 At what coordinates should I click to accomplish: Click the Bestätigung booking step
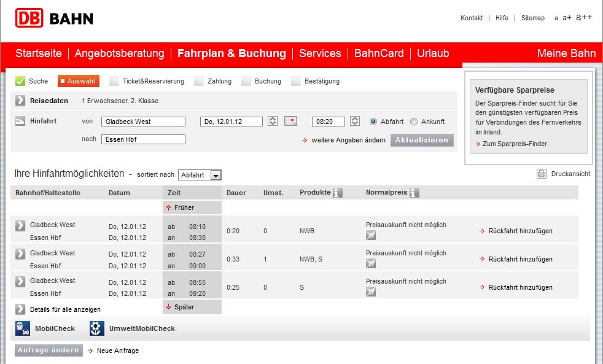pos(316,81)
